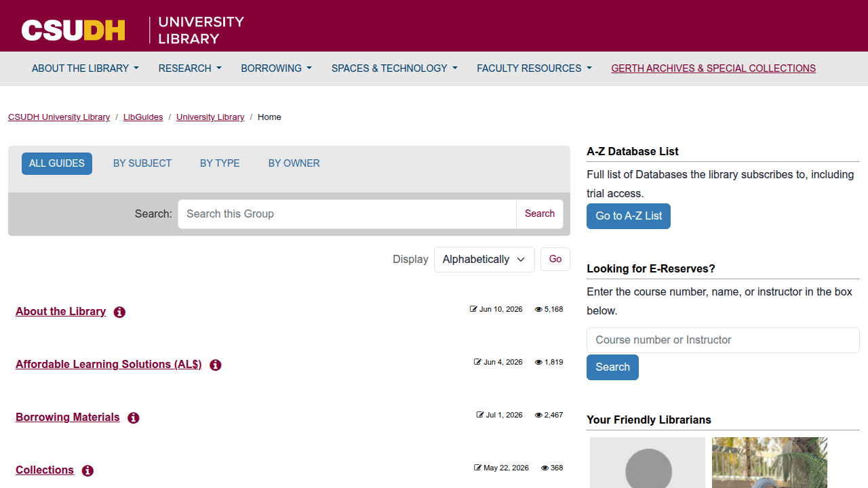Click views eye icon beside 5,168
868x488 pixels.
[x=538, y=309]
